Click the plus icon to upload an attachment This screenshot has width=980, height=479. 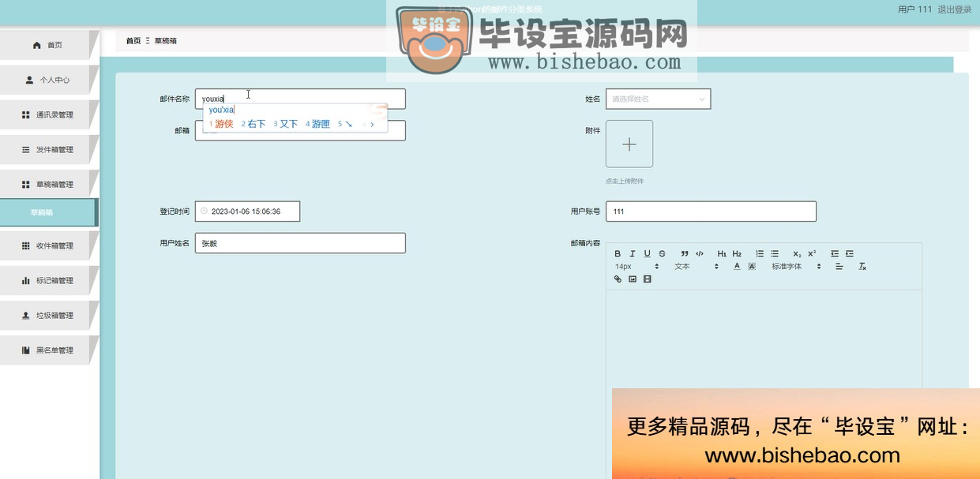(629, 144)
